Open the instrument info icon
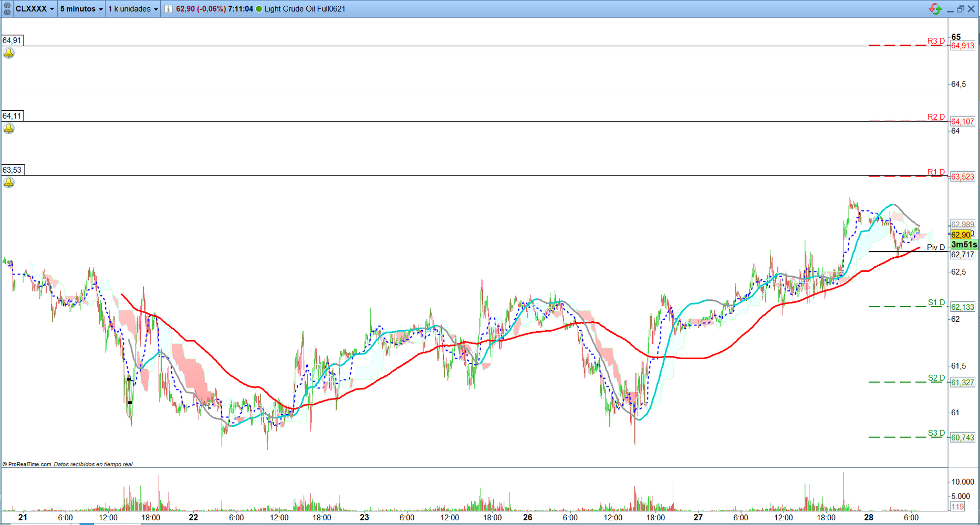 (x=168, y=9)
